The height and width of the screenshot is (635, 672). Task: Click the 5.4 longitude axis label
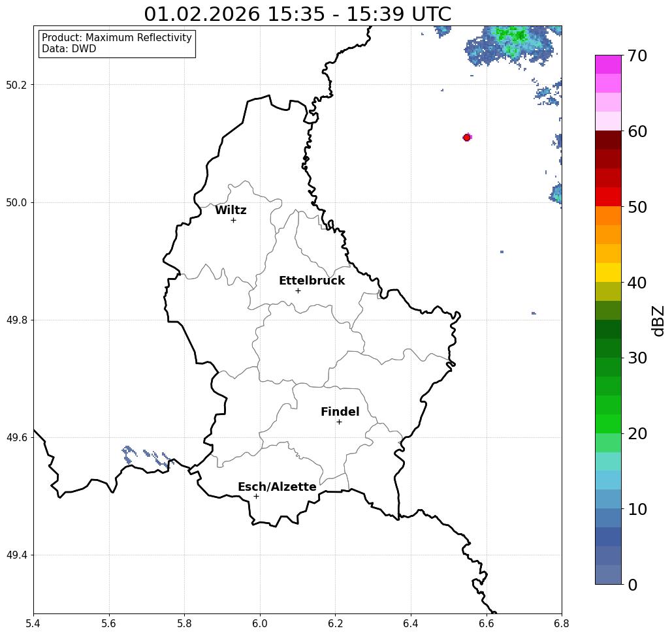pos(33,623)
